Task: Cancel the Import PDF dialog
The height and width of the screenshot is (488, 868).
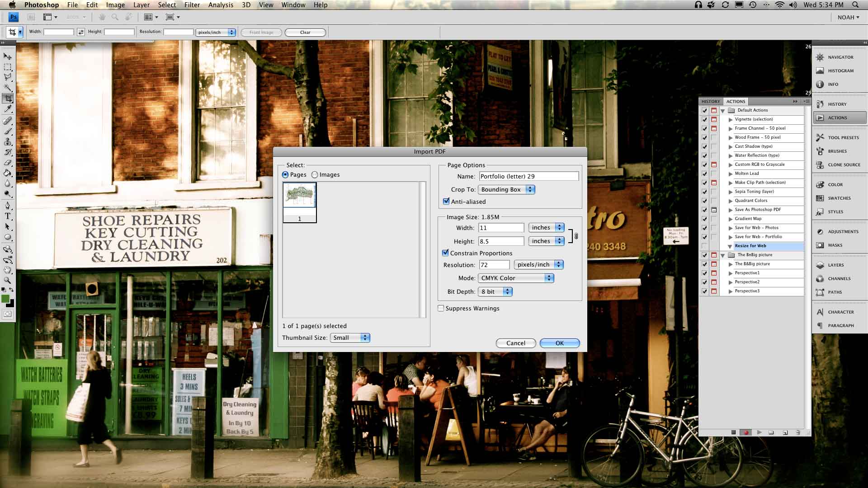Action: coord(516,343)
